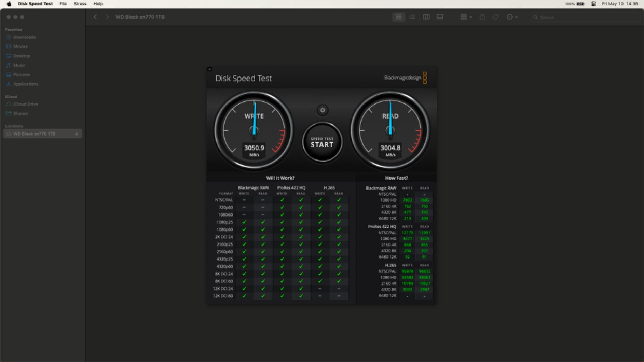Image resolution: width=644 pixels, height=362 pixels.
Task: Open the more actions dropdown
Action: point(512,17)
